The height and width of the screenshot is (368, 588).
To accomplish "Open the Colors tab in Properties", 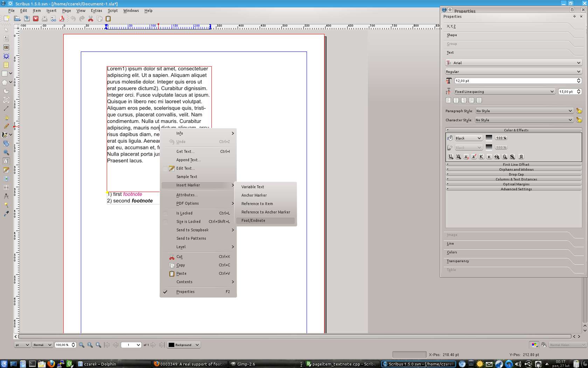I will (x=452, y=252).
